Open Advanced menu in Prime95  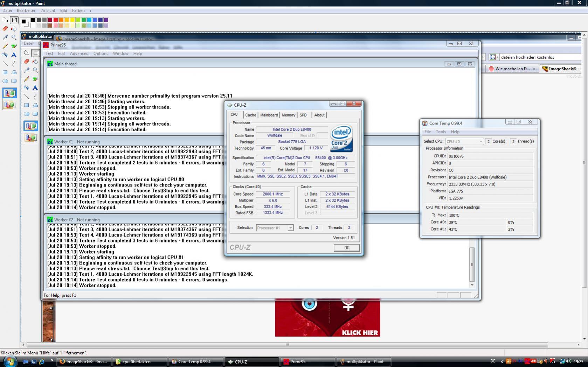point(79,54)
